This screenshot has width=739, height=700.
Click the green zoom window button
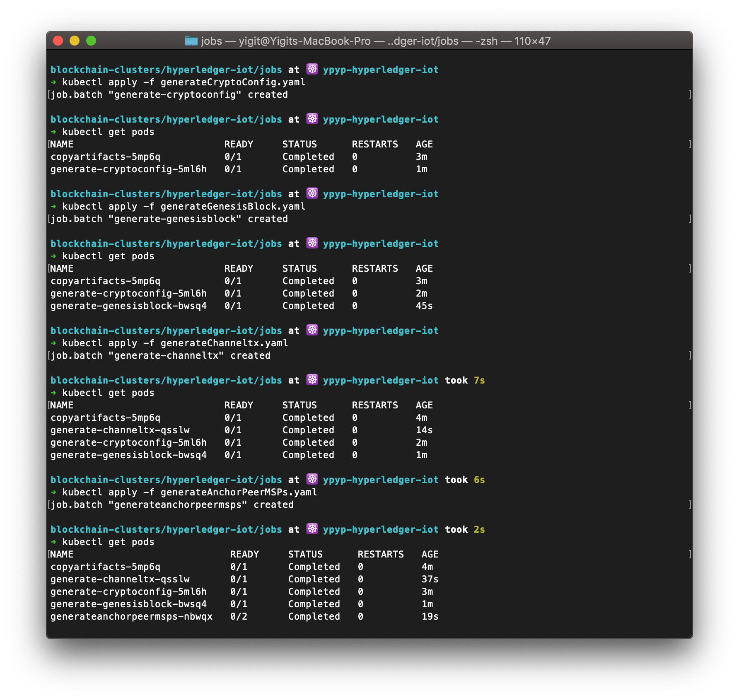click(x=91, y=41)
